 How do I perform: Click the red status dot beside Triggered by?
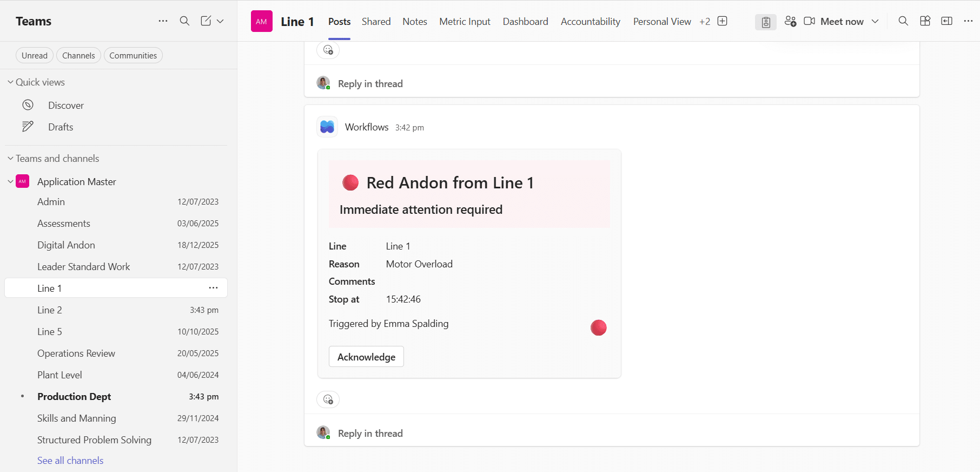598,327
